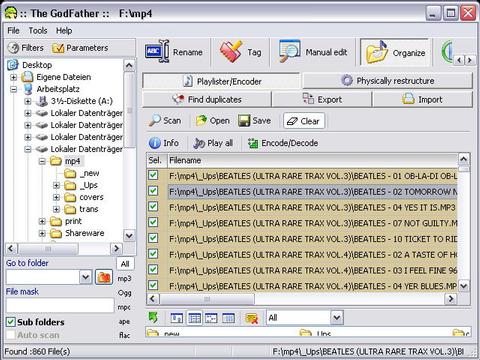Launch Encode/Decode
480x360 pixels.
[283, 143]
